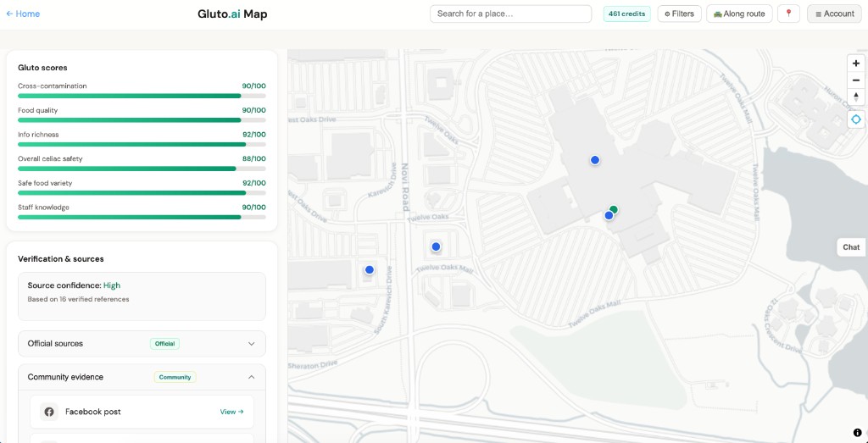Open the Facebook post View link
This screenshot has width=868, height=443.
click(231, 412)
